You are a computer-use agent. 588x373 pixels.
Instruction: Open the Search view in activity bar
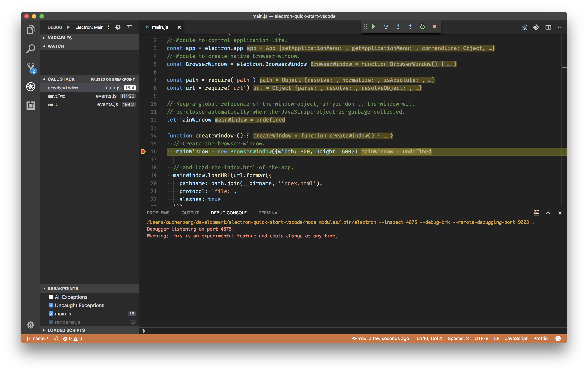point(31,49)
